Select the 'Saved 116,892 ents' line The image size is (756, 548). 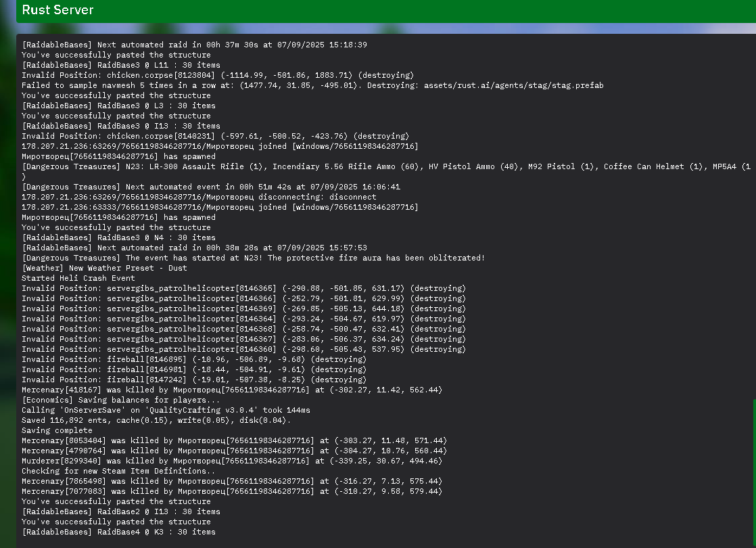tap(156, 419)
